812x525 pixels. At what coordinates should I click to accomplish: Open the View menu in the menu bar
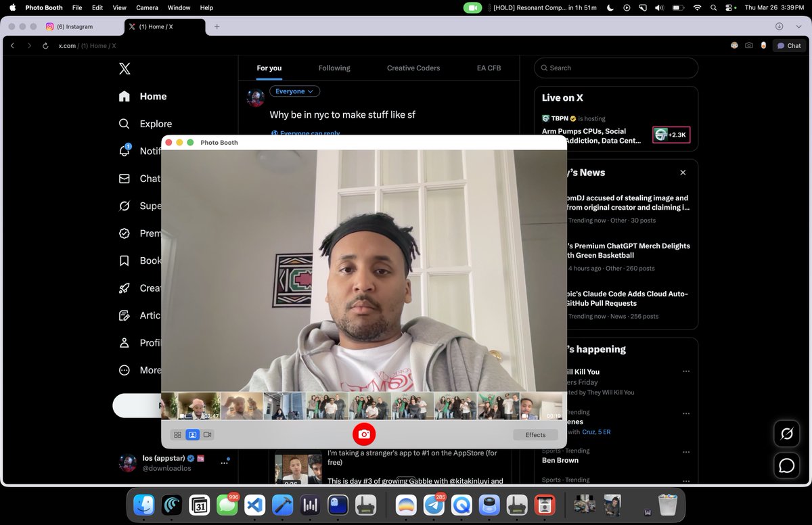coord(119,7)
